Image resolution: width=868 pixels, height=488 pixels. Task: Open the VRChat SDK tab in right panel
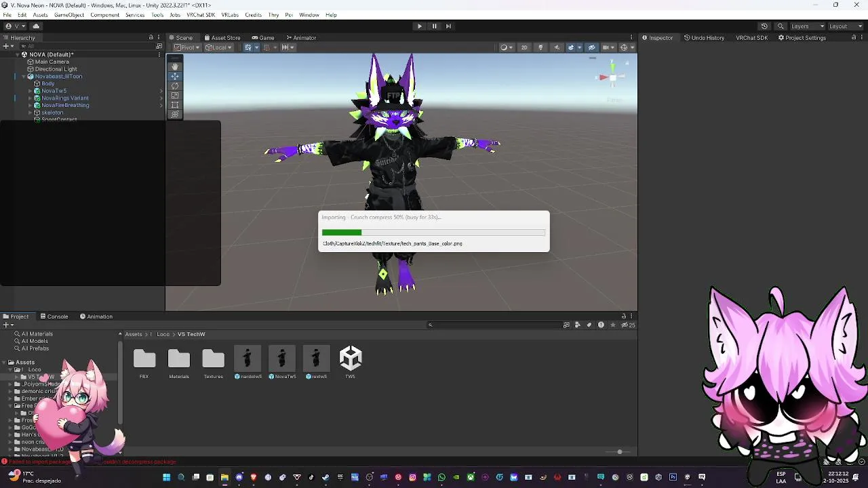751,37
